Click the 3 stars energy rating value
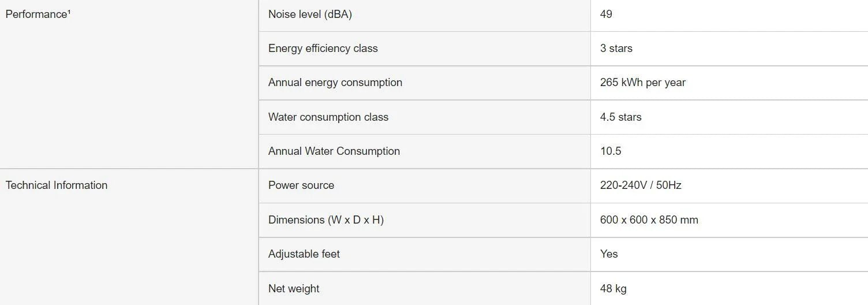The width and height of the screenshot is (868, 305). click(x=616, y=49)
